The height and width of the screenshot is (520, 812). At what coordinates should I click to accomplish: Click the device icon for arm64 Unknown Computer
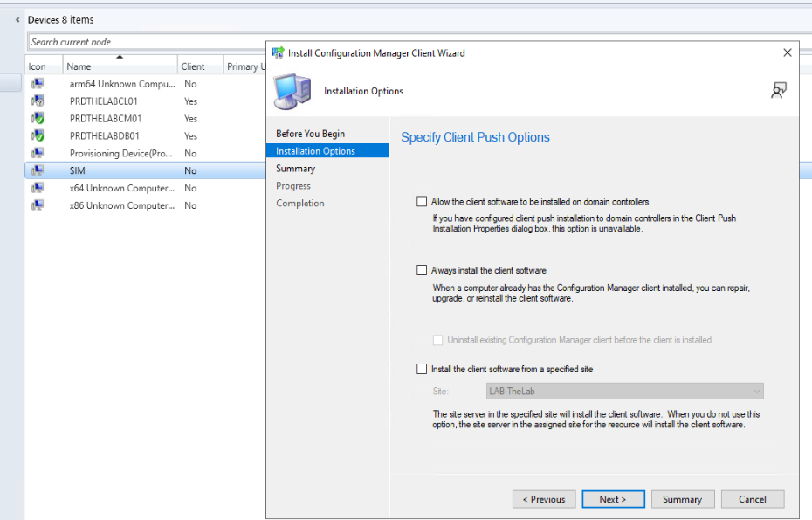click(x=38, y=84)
